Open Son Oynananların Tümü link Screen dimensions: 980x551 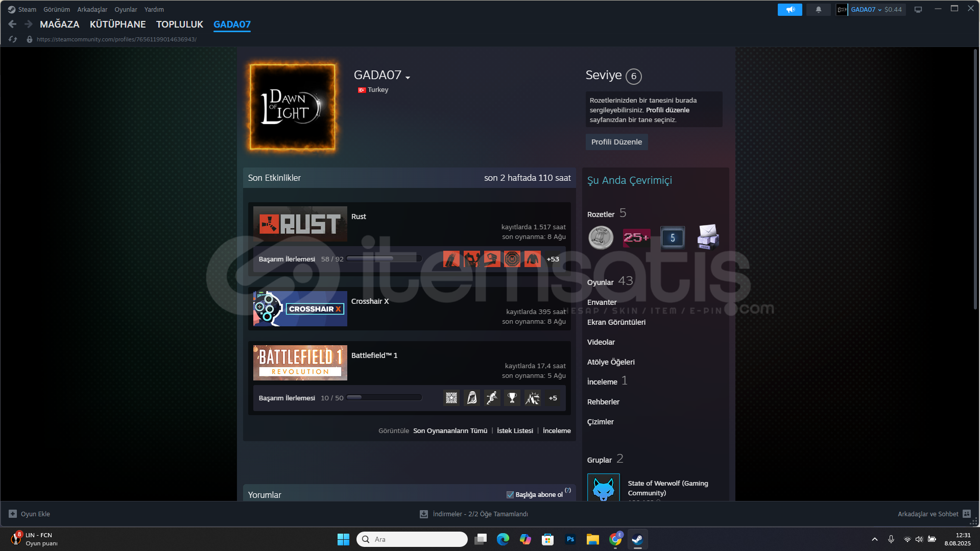tap(450, 430)
